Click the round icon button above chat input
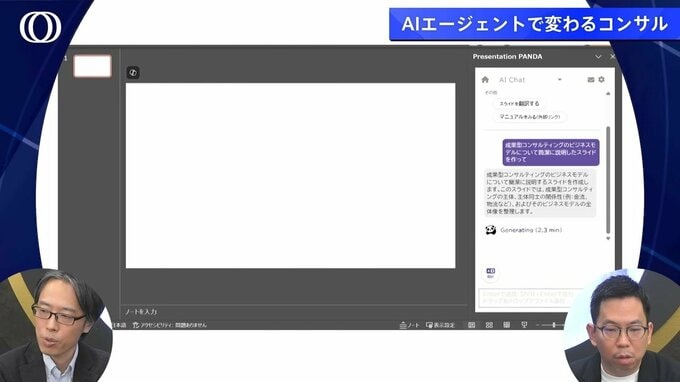Screen dimensions: 680x382 [x=490, y=272]
